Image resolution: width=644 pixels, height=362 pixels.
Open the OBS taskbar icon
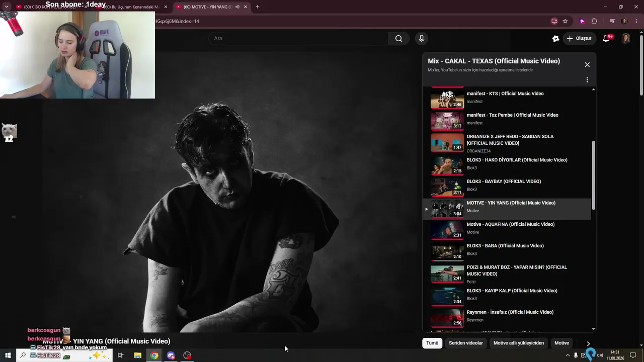pyautogui.click(x=187, y=355)
